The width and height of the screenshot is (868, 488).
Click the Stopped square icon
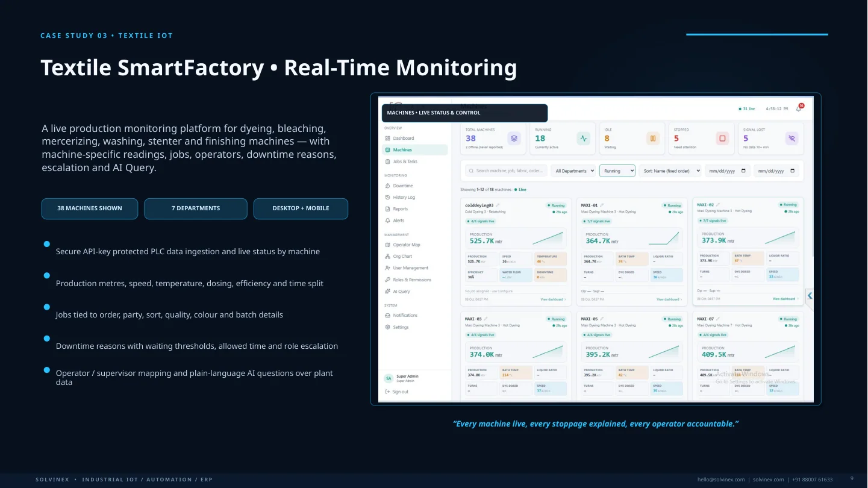722,139
